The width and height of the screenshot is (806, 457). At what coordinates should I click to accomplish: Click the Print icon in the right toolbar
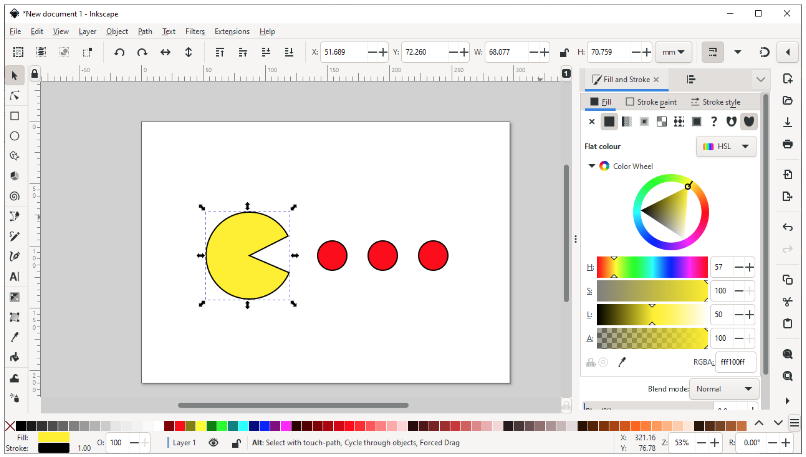788,144
